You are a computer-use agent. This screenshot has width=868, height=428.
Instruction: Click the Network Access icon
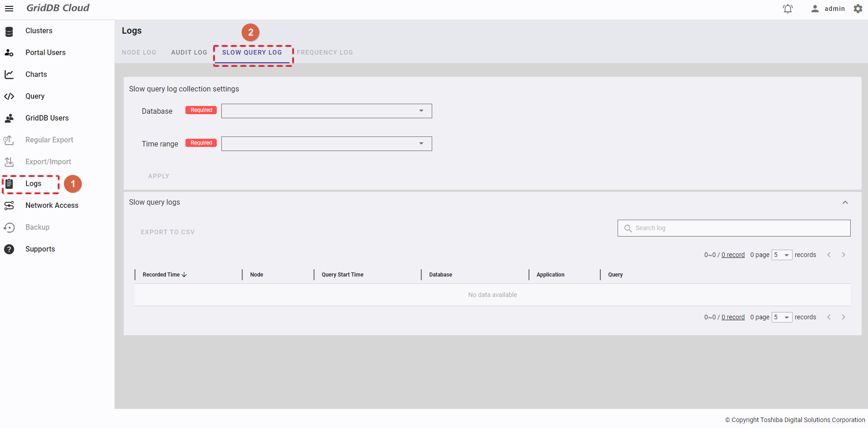pyautogui.click(x=9, y=206)
